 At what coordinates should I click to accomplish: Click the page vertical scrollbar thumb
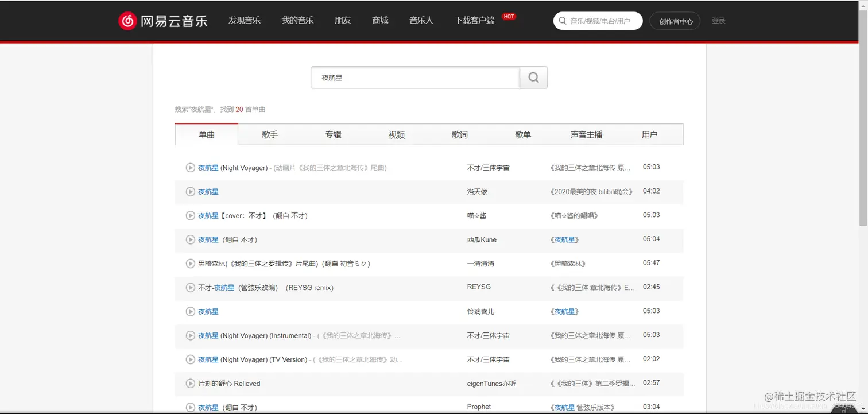pos(863,118)
